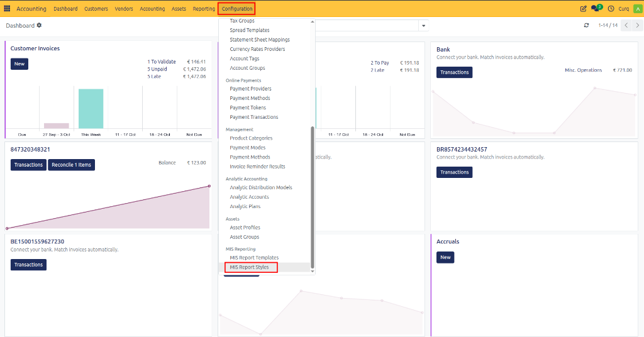
Task: Open the activities clock icon
Action: [611, 8]
